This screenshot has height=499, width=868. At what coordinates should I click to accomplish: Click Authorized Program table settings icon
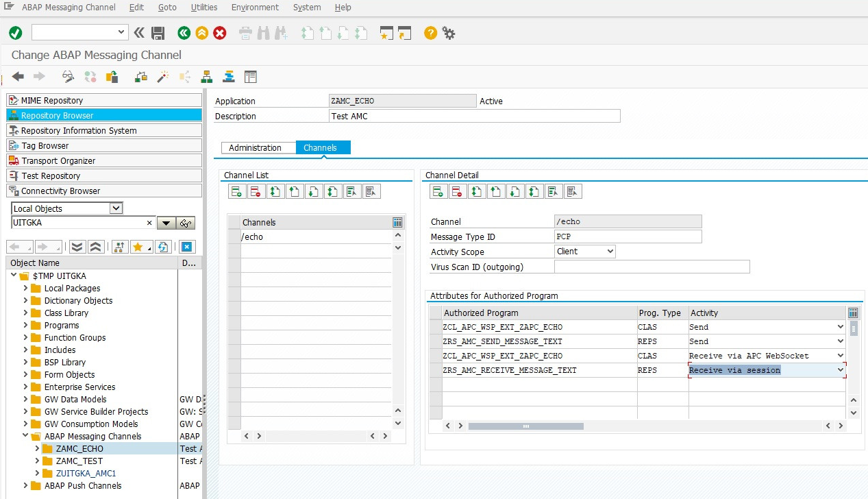click(853, 313)
